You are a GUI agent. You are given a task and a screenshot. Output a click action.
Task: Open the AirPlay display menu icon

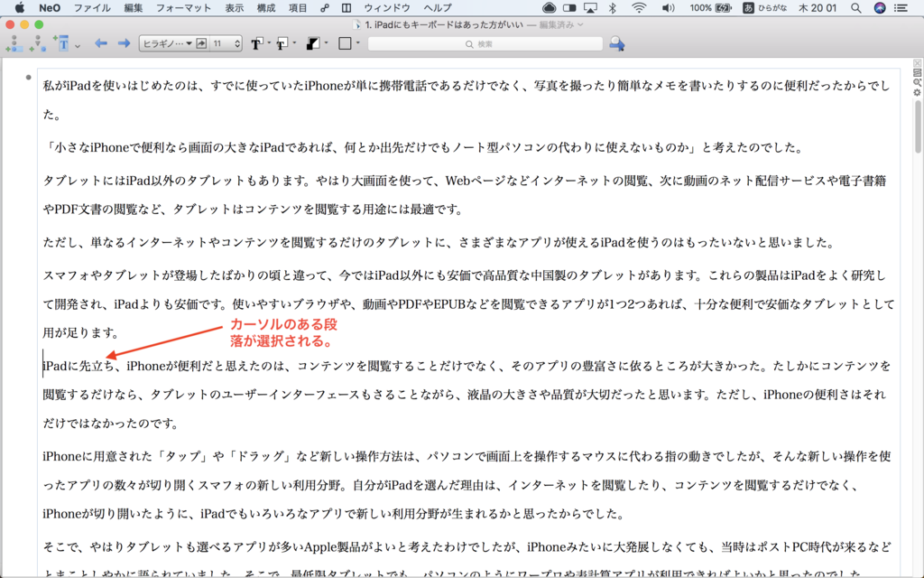point(590,7)
